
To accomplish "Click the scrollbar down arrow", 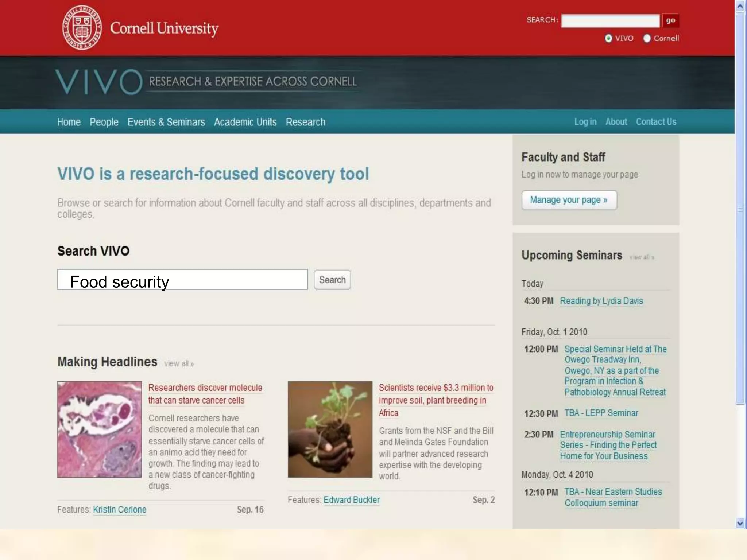I will point(740,523).
